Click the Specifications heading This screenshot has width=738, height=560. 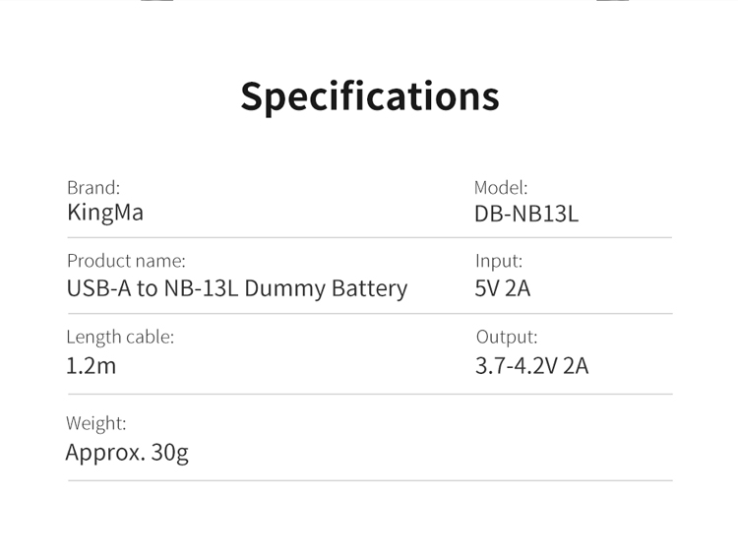click(370, 97)
